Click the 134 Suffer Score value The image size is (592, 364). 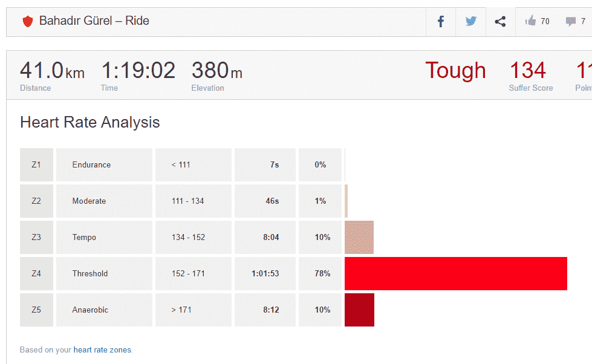pyautogui.click(x=528, y=71)
